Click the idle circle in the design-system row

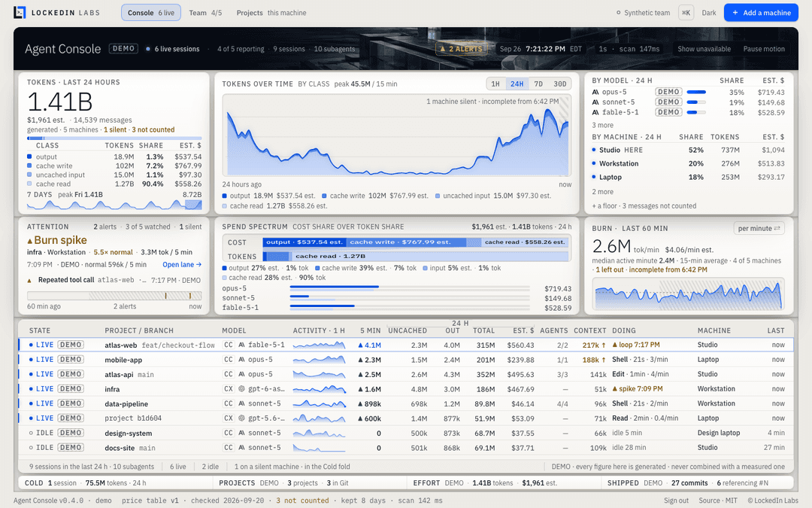point(31,433)
